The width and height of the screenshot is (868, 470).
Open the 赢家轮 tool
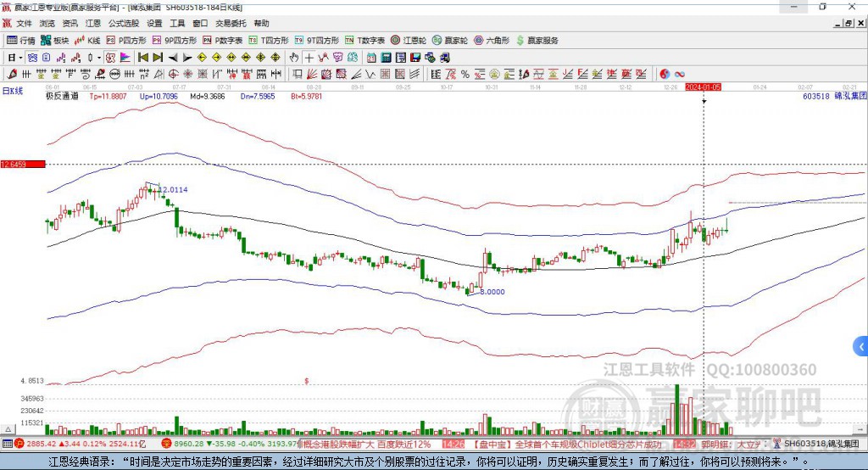pos(450,41)
